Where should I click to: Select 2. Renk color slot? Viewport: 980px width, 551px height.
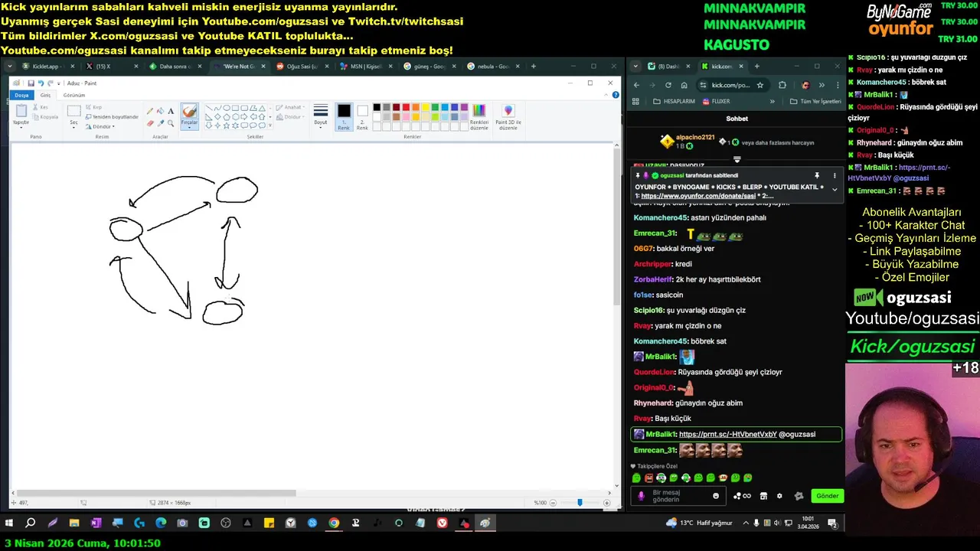362,117
